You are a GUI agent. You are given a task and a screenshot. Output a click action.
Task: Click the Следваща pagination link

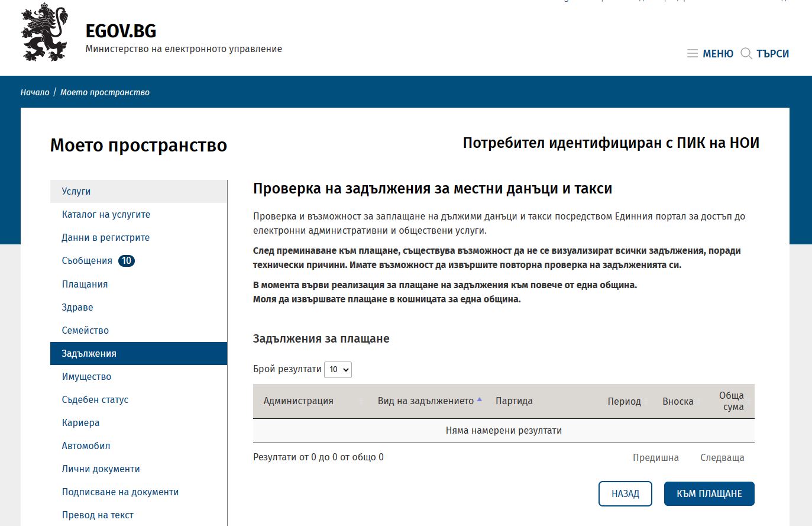pyautogui.click(x=722, y=458)
